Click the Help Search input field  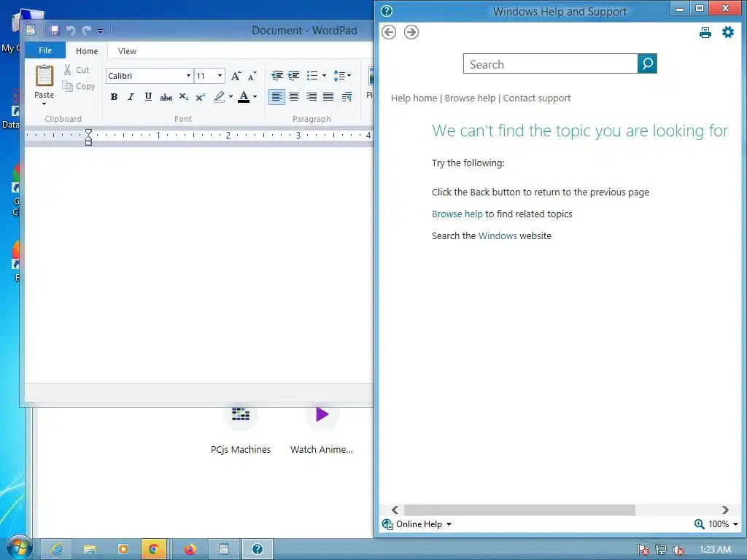click(x=550, y=64)
